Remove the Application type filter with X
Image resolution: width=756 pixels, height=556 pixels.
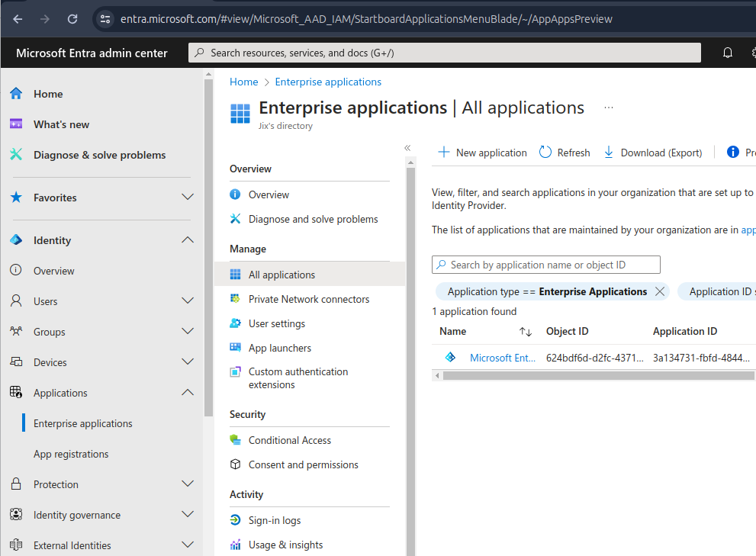point(660,291)
